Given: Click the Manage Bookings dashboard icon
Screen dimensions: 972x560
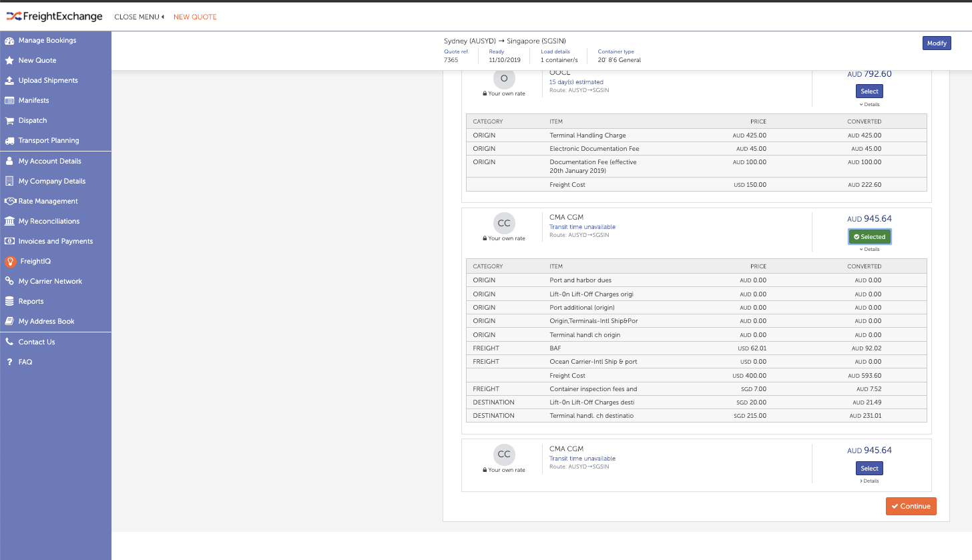Looking at the screenshot, I should (9, 40).
